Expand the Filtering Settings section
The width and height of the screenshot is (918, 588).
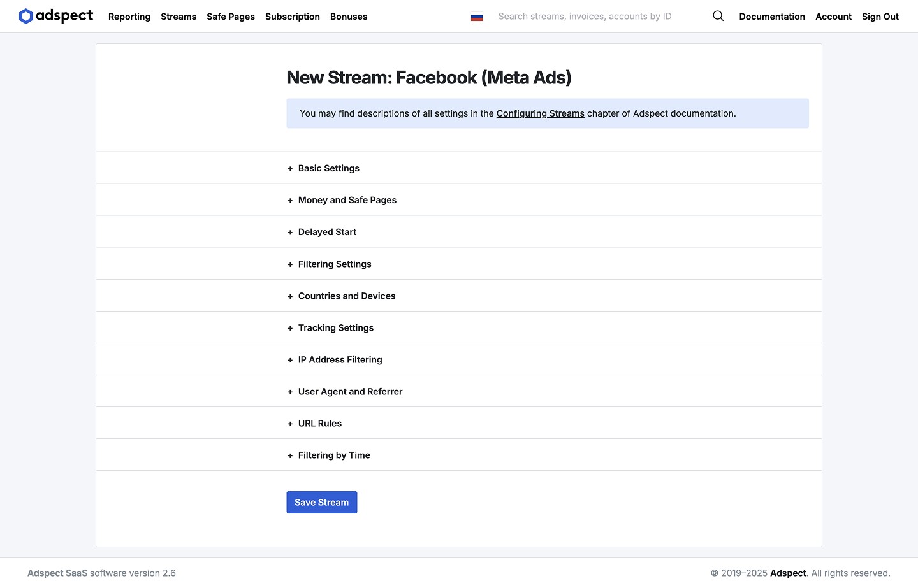(x=334, y=264)
